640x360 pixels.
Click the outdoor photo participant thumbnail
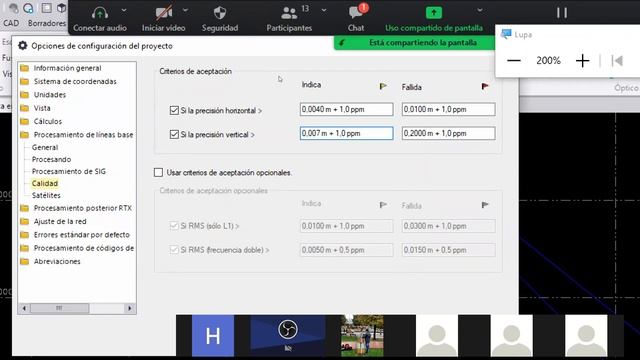[362, 335]
